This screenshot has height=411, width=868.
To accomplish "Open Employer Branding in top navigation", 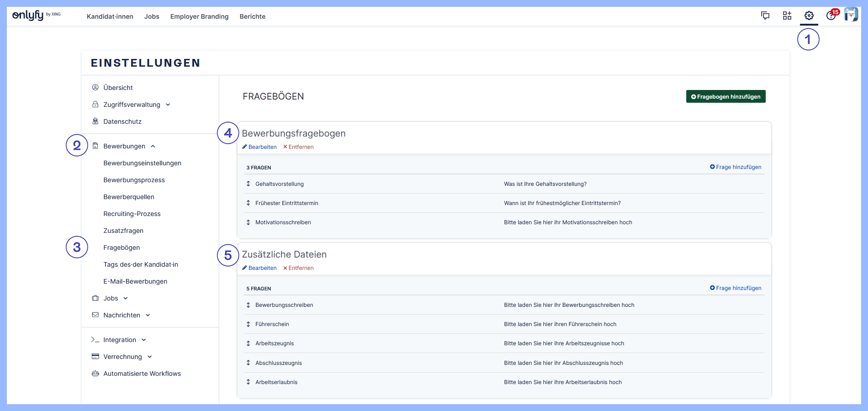I will tap(199, 16).
